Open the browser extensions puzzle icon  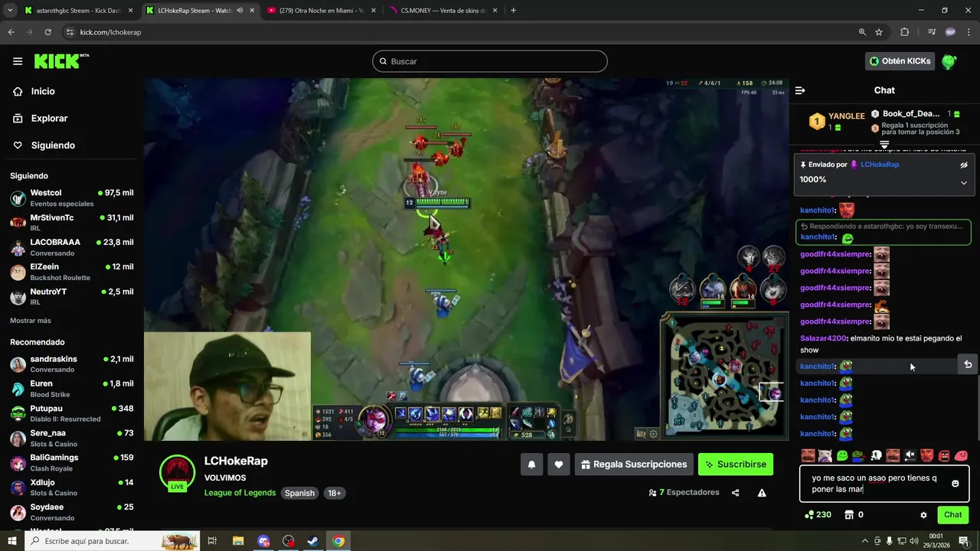point(904,32)
